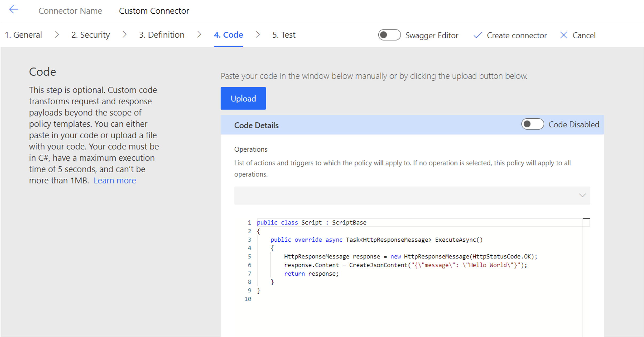Image resolution: width=644 pixels, height=337 pixels.
Task: Click the Upload button
Action: tap(243, 98)
